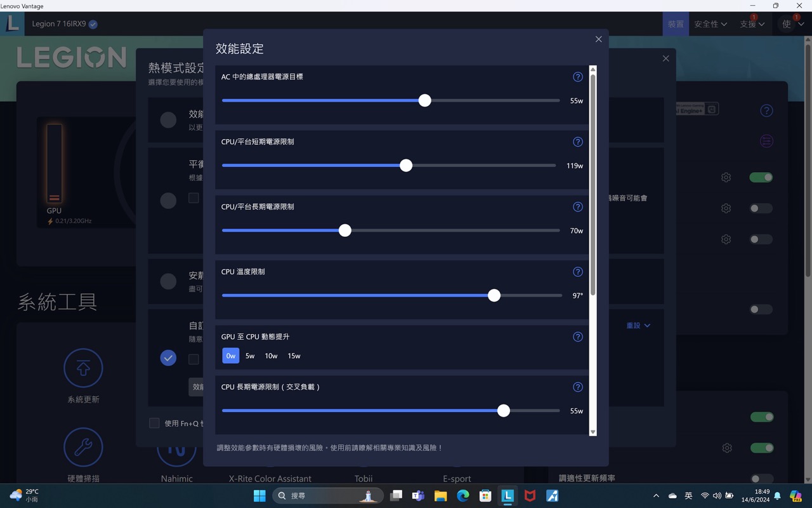Turn off the topmost green toggle on right panel
Viewport: 812px width, 508px height.
(x=761, y=177)
